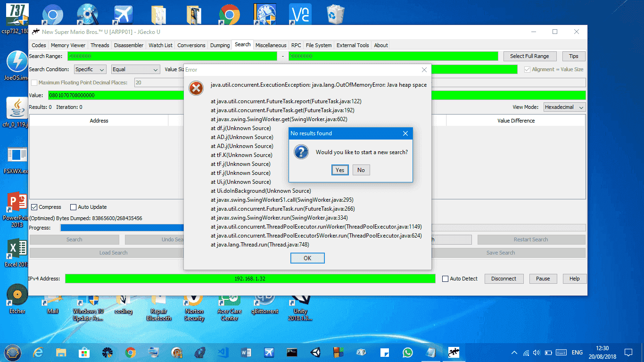Open the Action Center notifications icon
Screen dimensions: 644x362
click(x=628, y=352)
